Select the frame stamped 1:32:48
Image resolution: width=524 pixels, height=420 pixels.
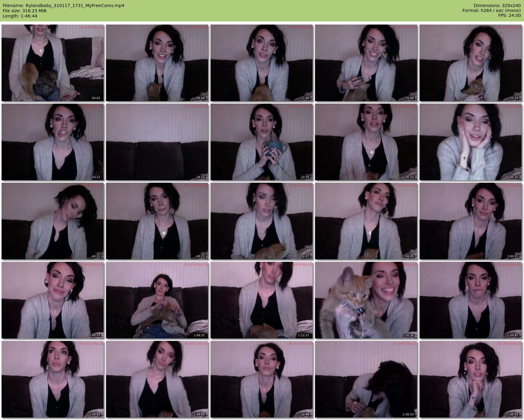pos(262,379)
